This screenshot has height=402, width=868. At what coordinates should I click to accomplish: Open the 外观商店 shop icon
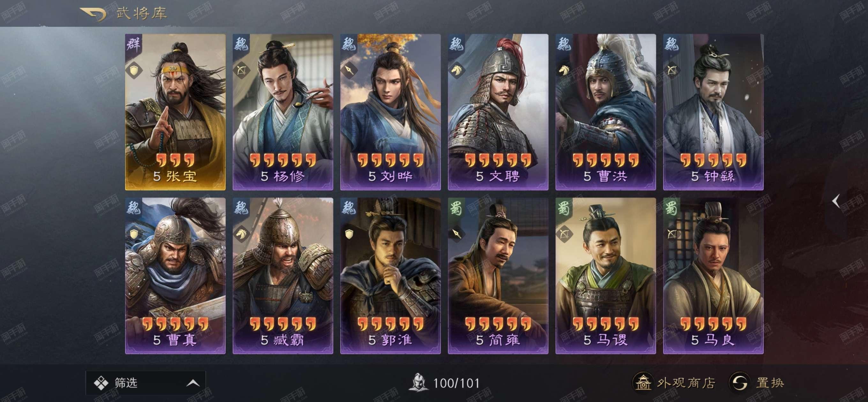[643, 383]
